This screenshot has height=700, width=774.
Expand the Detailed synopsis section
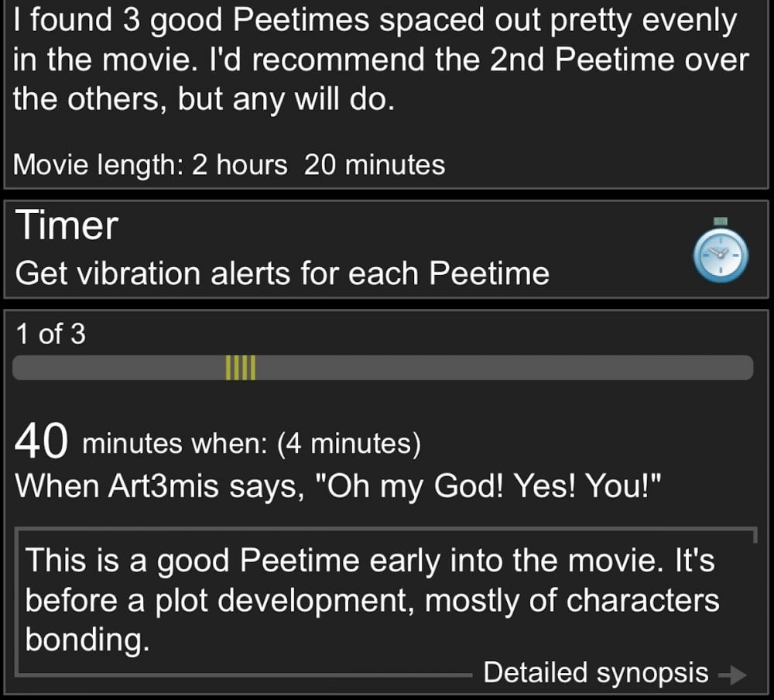coord(596,673)
